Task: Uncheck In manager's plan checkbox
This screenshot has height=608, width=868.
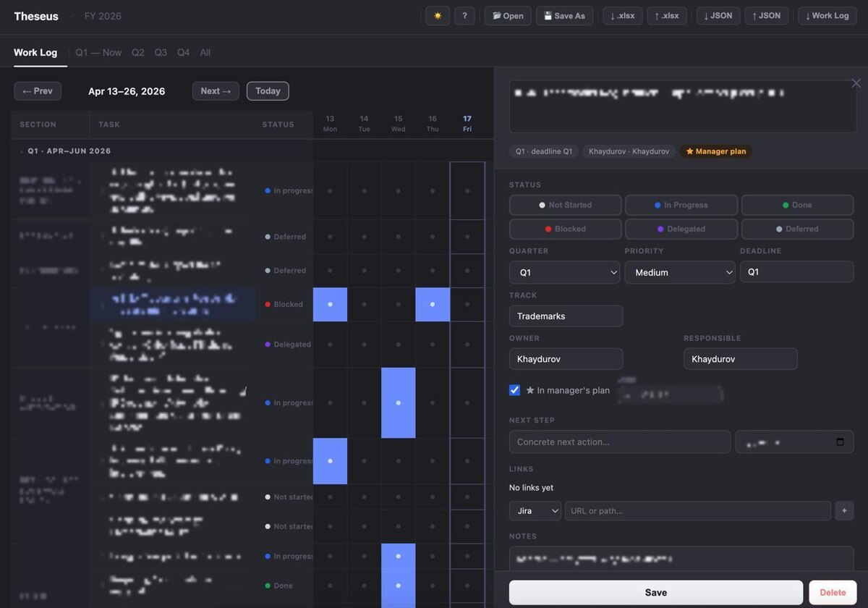Action: click(514, 390)
